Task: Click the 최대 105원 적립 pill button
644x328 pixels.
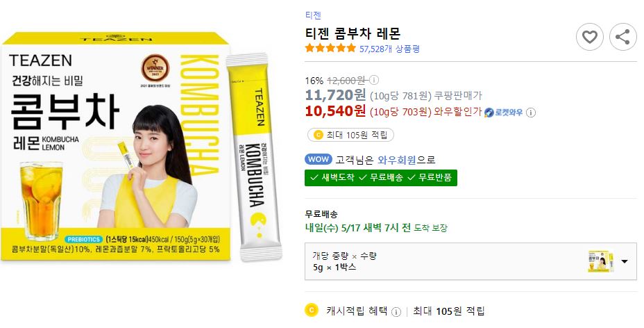Action: coord(350,135)
